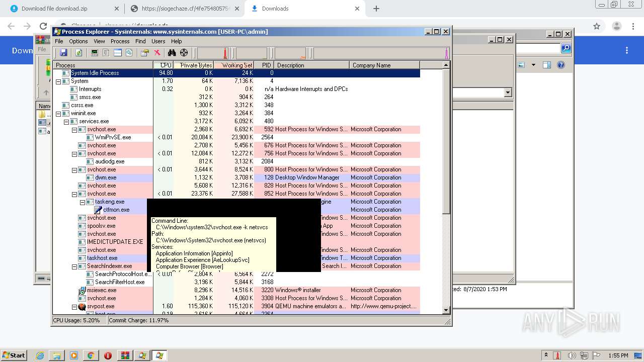Screen dimensions: 644x362
Task: Collapse the taskeng.exe tree node
Action: point(83,202)
